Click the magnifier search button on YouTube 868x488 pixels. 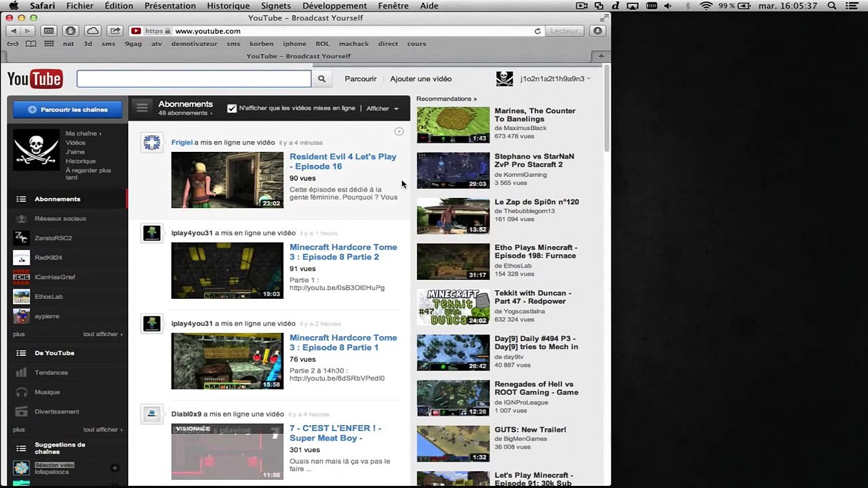[x=322, y=79]
